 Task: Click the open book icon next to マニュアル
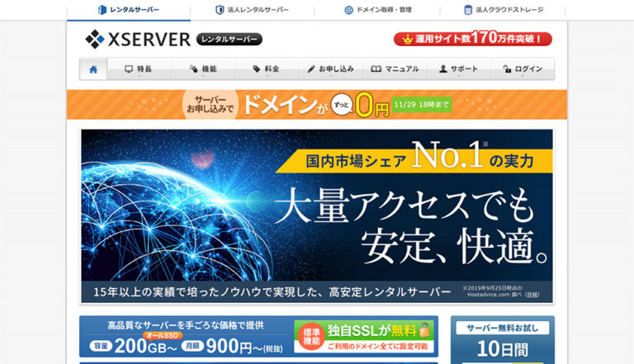(376, 69)
